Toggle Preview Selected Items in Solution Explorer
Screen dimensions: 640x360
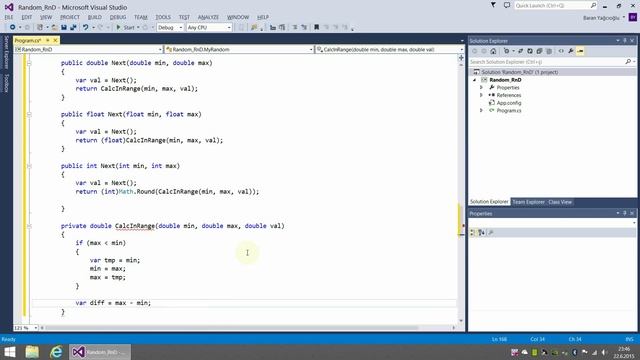coord(580,51)
